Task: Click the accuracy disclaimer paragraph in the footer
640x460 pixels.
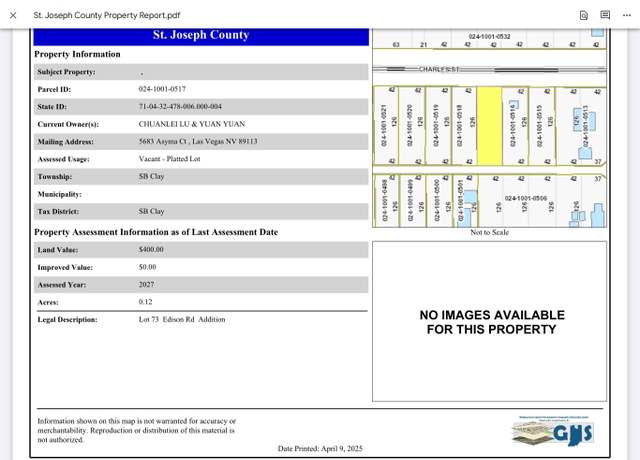Action: (137, 430)
